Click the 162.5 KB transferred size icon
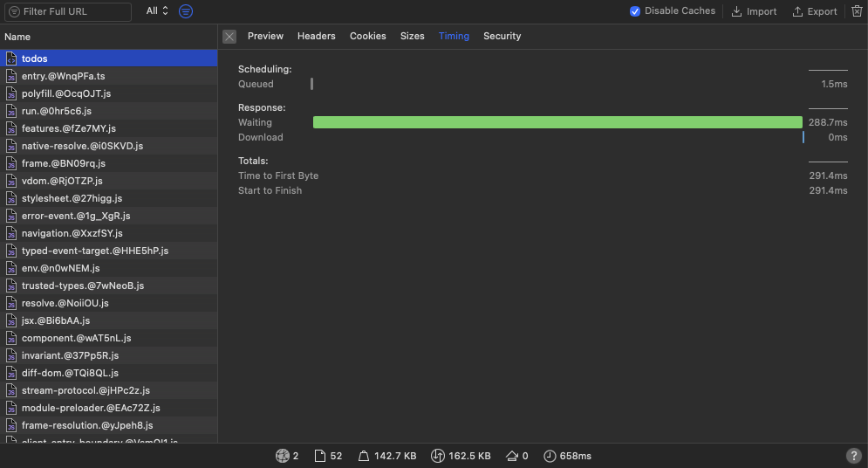The image size is (868, 468). (437, 456)
